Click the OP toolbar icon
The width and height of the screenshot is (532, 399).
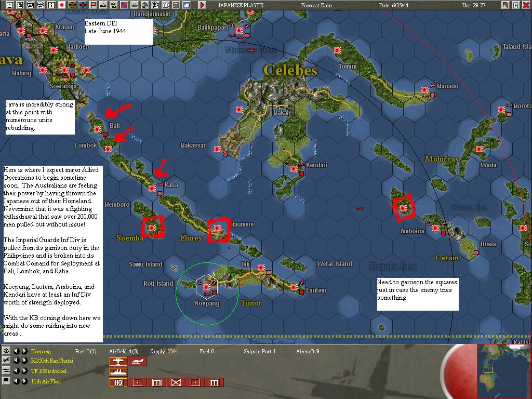pos(166,5)
